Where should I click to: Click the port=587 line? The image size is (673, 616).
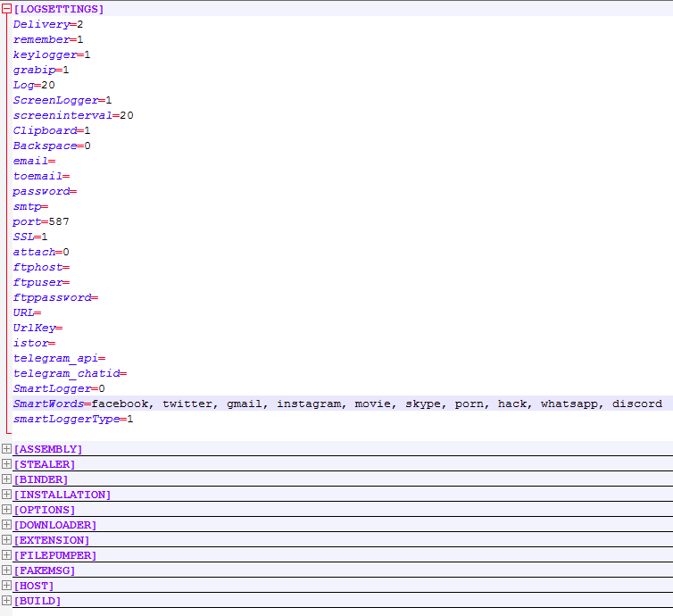pos(41,222)
